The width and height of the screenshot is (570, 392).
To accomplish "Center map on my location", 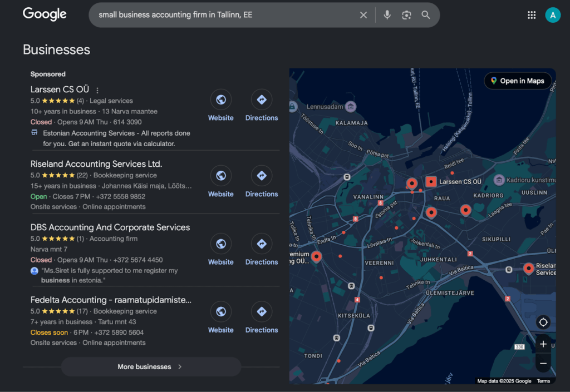I will (543, 322).
